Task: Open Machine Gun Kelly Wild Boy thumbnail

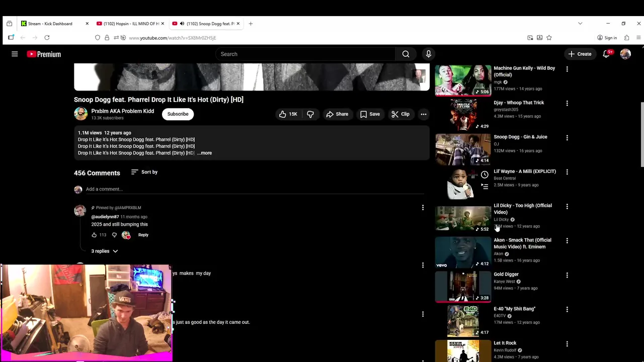Action: tap(463, 80)
